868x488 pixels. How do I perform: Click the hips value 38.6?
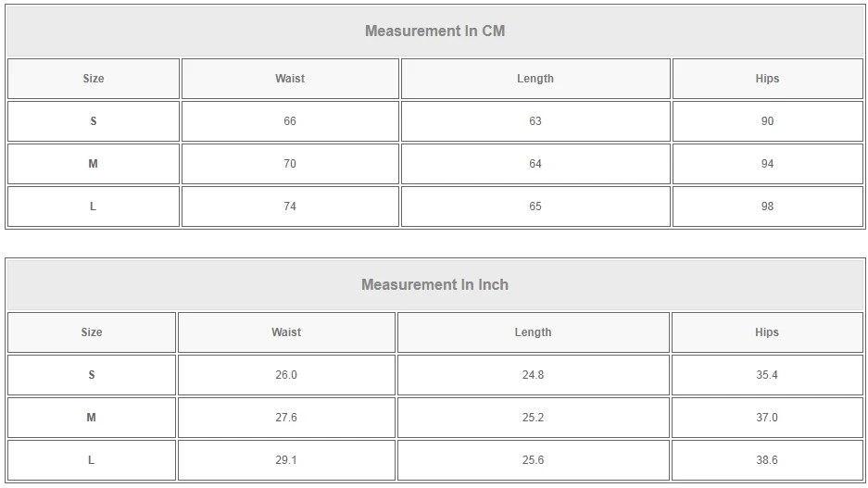tap(767, 460)
